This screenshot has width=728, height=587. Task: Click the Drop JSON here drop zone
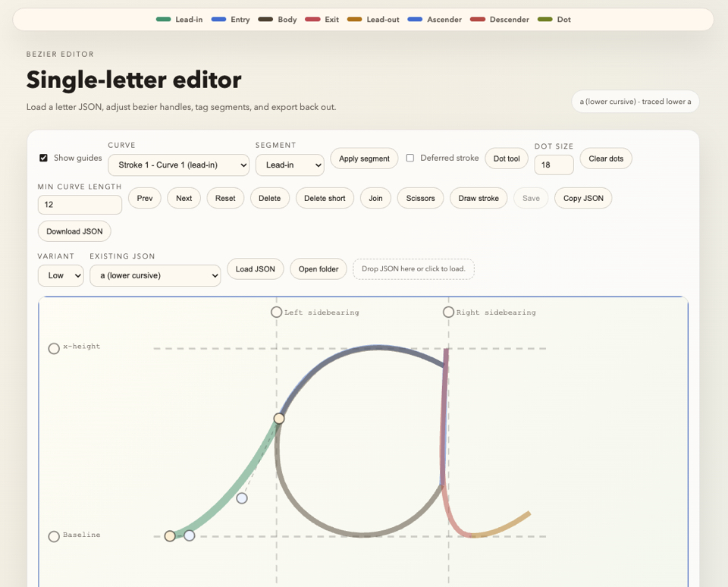(x=414, y=269)
